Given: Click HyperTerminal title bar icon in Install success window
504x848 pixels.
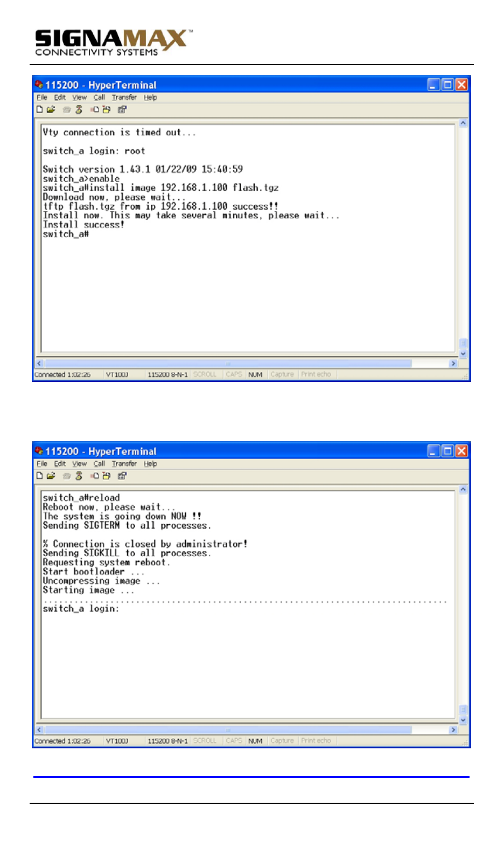Looking at the screenshot, I should (39, 85).
